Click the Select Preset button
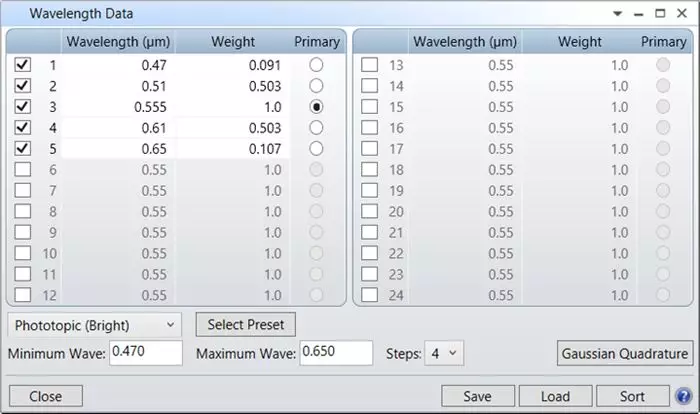 [x=245, y=324]
